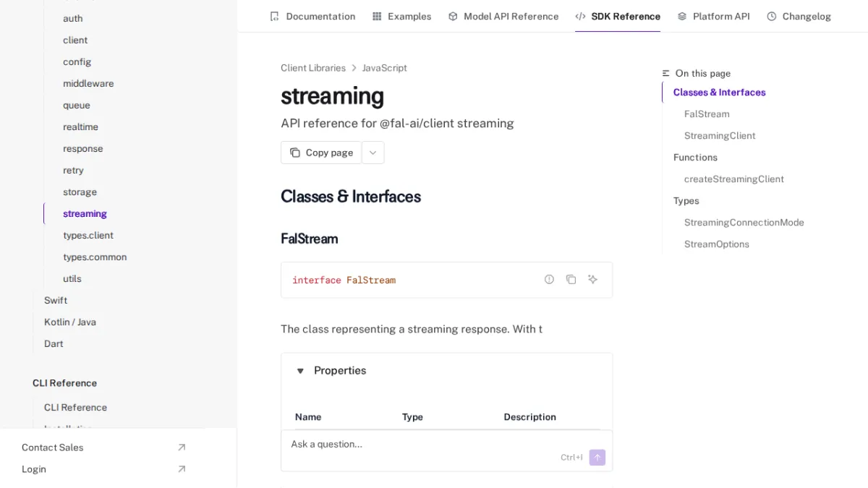View the Changelog tab
This screenshot has height=488, width=868.
pyautogui.click(x=799, y=16)
